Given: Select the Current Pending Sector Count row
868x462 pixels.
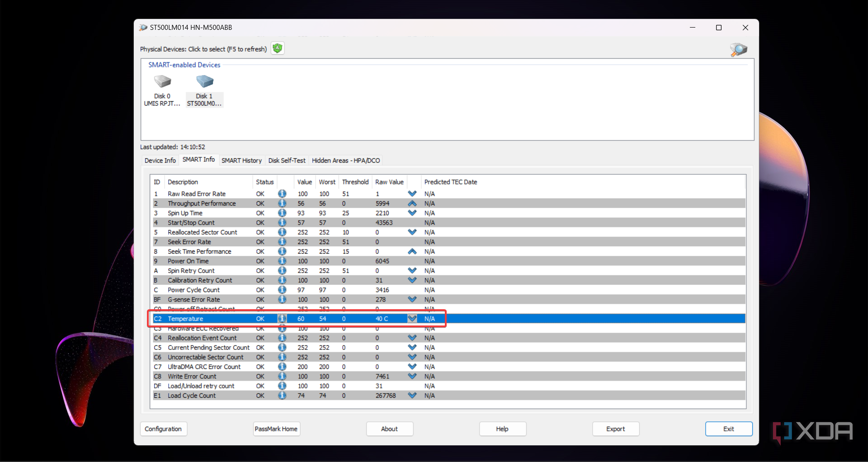Looking at the screenshot, I should [448, 348].
